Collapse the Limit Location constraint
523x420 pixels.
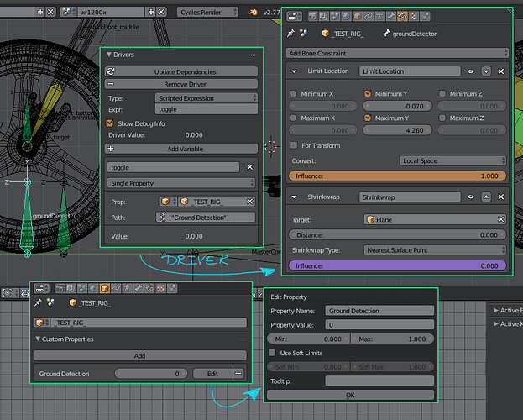click(294, 71)
